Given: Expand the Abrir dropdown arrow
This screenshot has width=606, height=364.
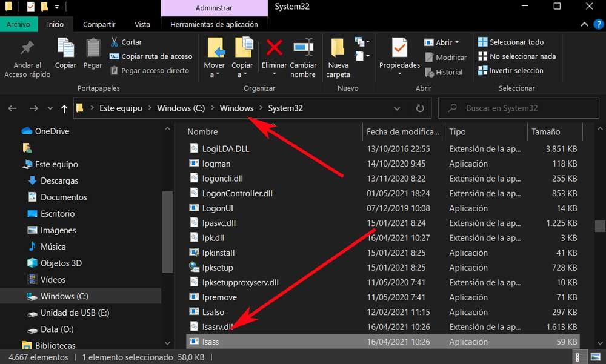Looking at the screenshot, I should pyautogui.click(x=457, y=42).
